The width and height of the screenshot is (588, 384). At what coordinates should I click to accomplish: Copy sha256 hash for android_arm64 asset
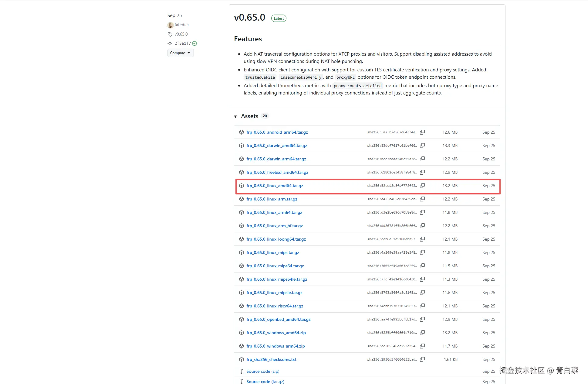(422, 132)
